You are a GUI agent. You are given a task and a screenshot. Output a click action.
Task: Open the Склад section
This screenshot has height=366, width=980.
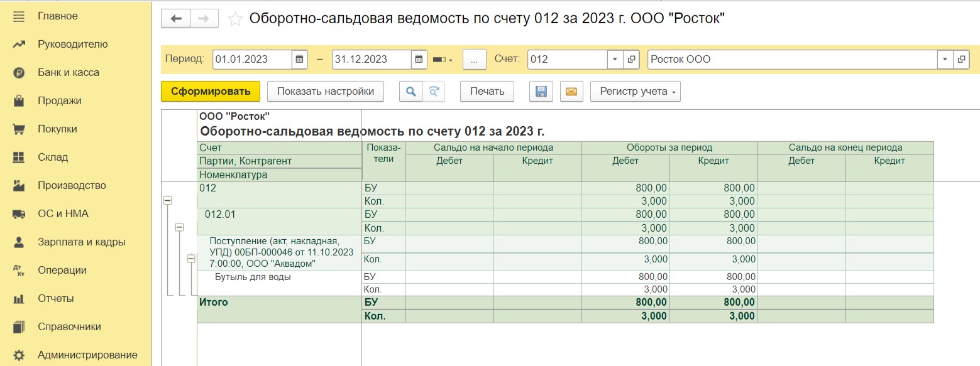coord(53,158)
